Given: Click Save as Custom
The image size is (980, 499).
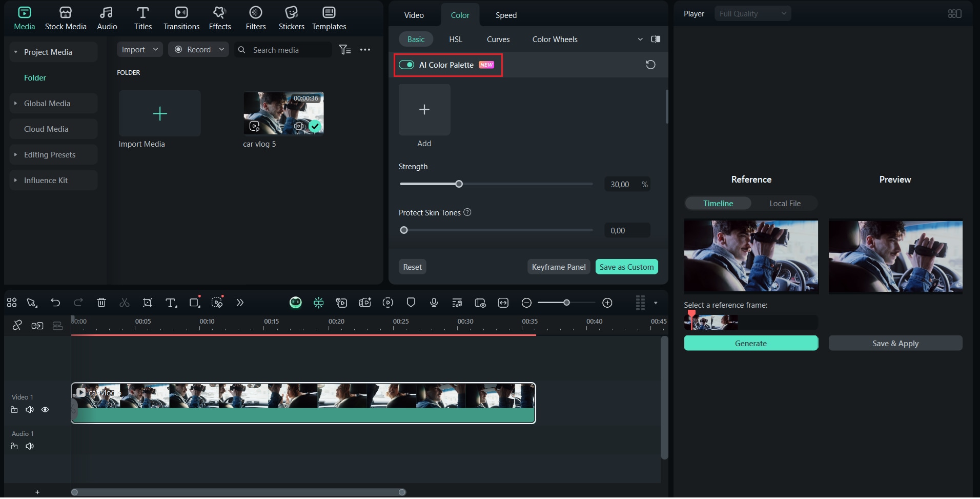Looking at the screenshot, I should [627, 267].
